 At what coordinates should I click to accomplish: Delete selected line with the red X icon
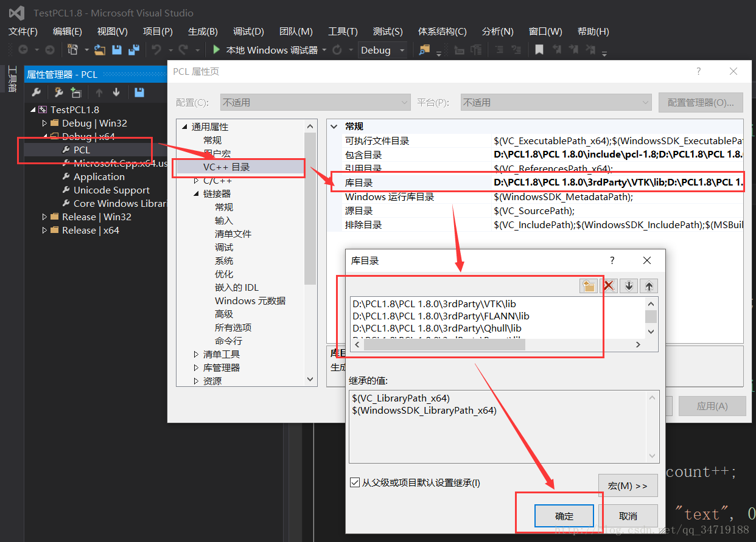[609, 286]
